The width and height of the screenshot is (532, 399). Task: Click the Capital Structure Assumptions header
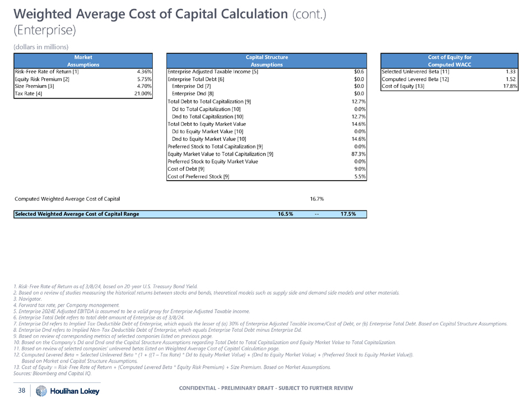[267, 60]
